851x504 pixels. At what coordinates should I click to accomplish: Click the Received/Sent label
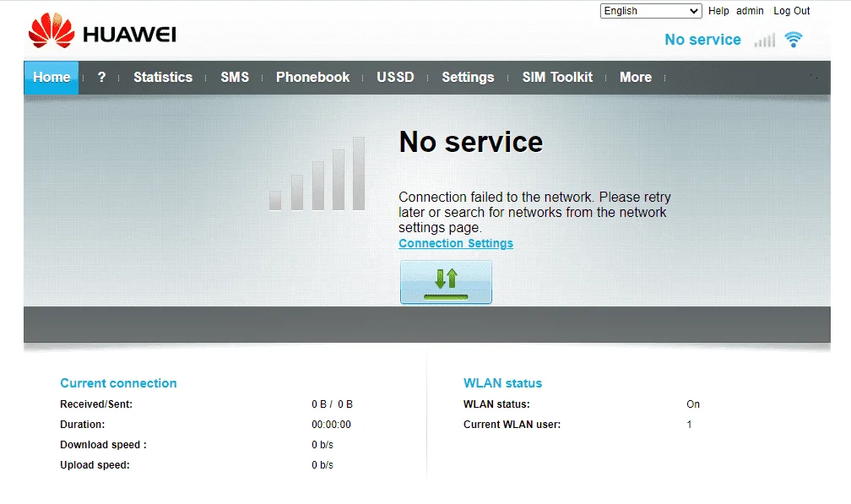[x=96, y=404]
